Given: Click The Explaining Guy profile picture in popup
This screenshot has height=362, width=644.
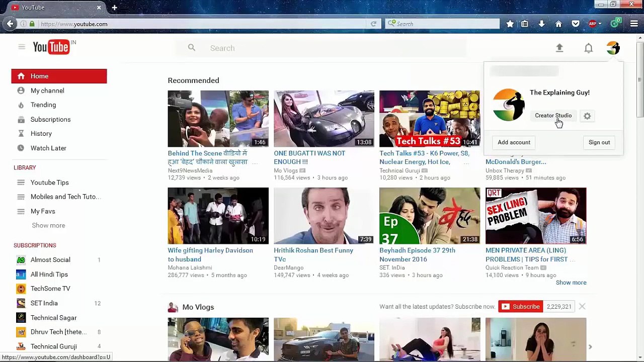Looking at the screenshot, I should [x=509, y=105].
